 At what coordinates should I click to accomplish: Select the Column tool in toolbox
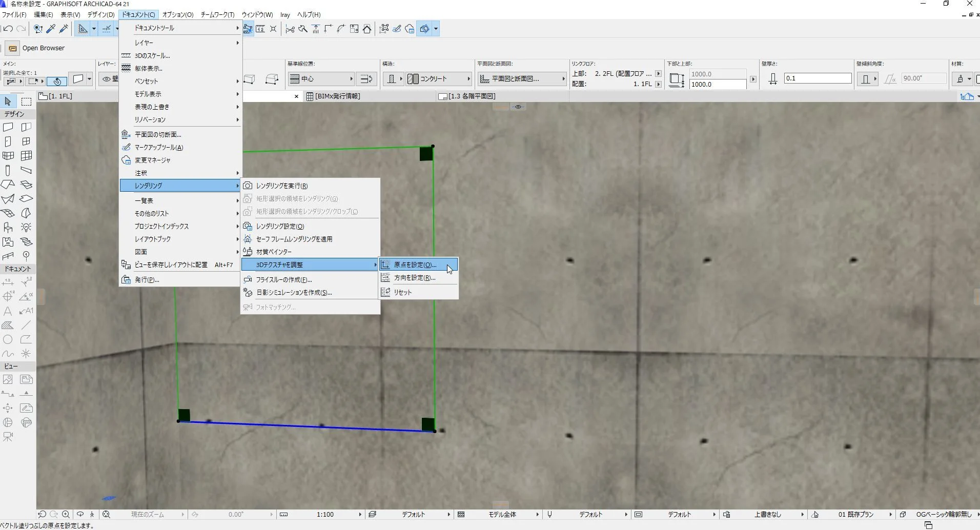8,170
